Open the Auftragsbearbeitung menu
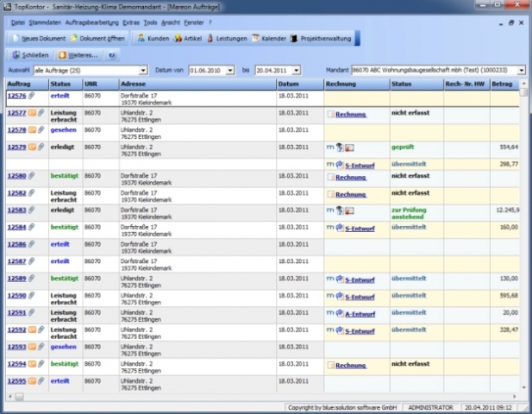 (91, 21)
